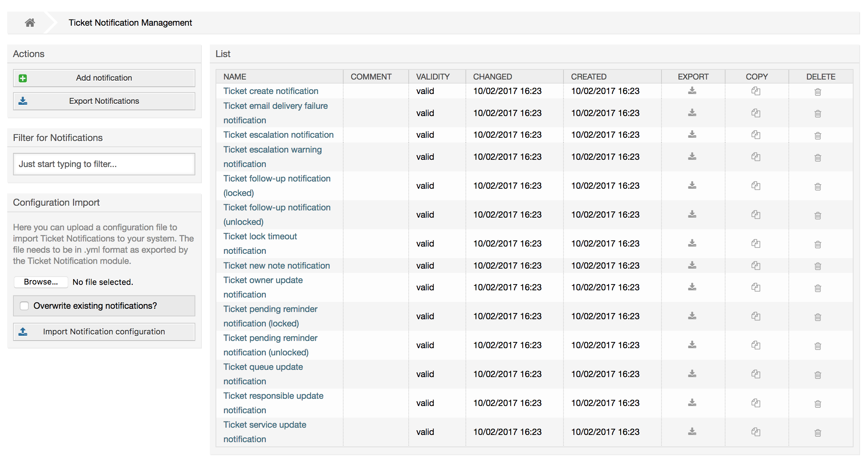868x470 pixels.
Task: Delete the Ticket lock timeout notification
Action: click(818, 244)
